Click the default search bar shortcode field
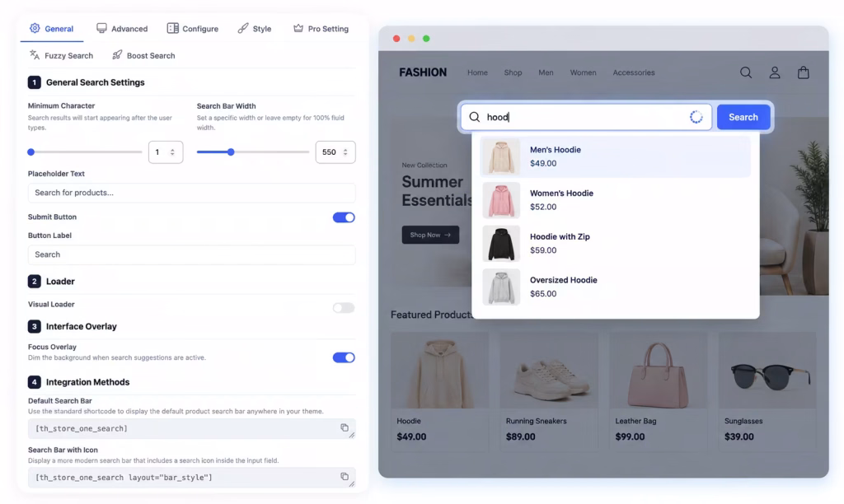This screenshot has height=504, width=844. click(191, 429)
